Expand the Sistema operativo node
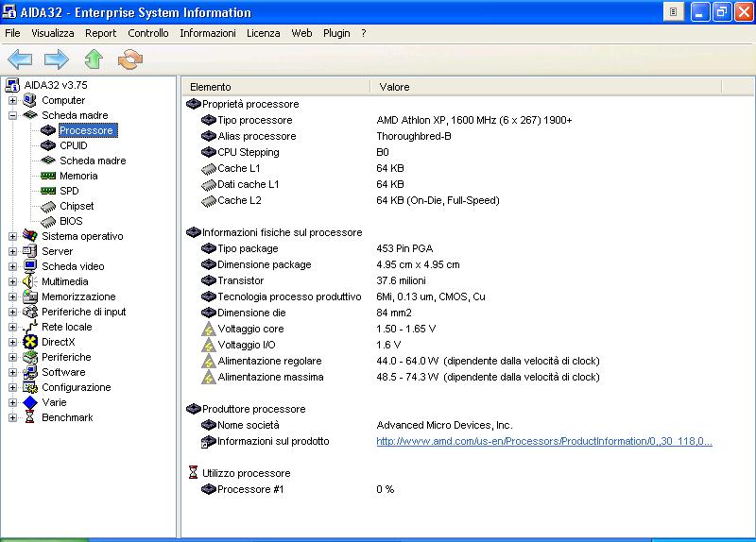The width and height of the screenshot is (756, 542). point(12,236)
